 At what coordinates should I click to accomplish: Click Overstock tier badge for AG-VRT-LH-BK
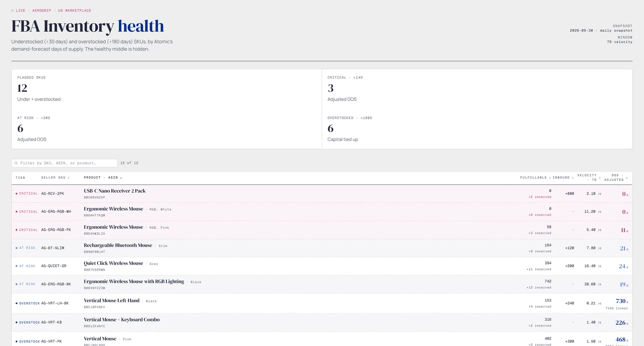[x=28, y=303]
